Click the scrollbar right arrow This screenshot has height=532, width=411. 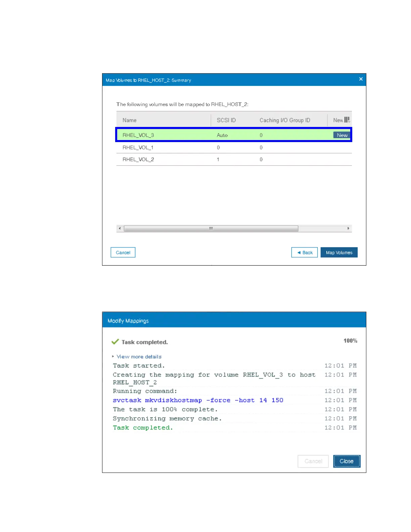(348, 228)
